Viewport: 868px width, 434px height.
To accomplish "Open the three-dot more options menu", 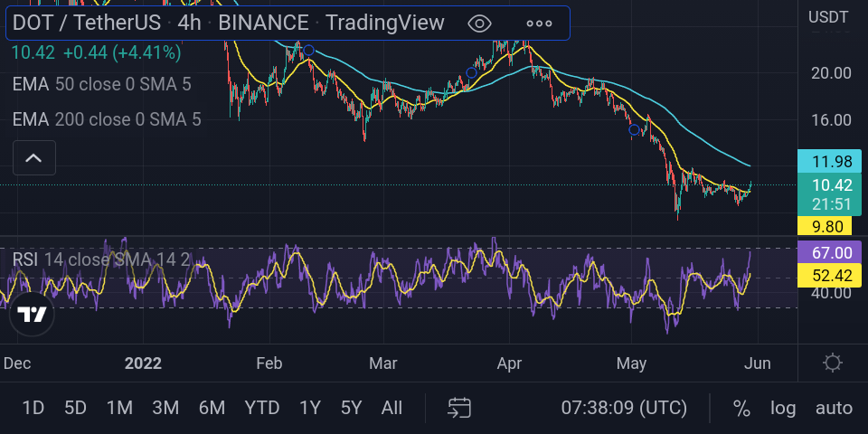I will pyautogui.click(x=539, y=24).
